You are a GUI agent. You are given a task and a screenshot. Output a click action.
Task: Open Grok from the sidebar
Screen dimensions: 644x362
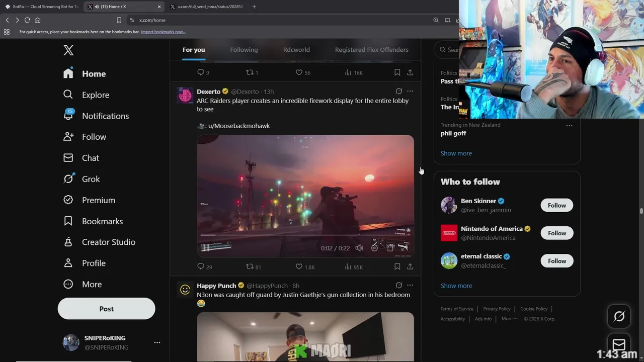(x=82, y=179)
